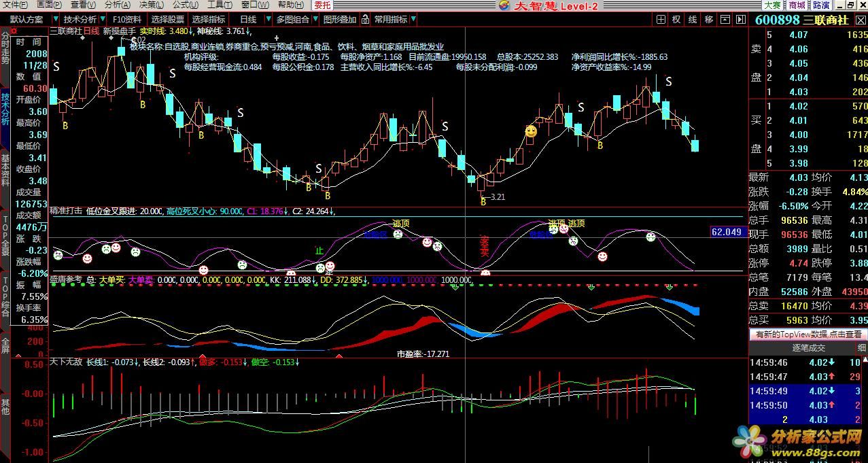Screen dimensions: 868x463
Task: Click the 大智慧 Level-2 title logo
Action: click(x=548, y=5)
